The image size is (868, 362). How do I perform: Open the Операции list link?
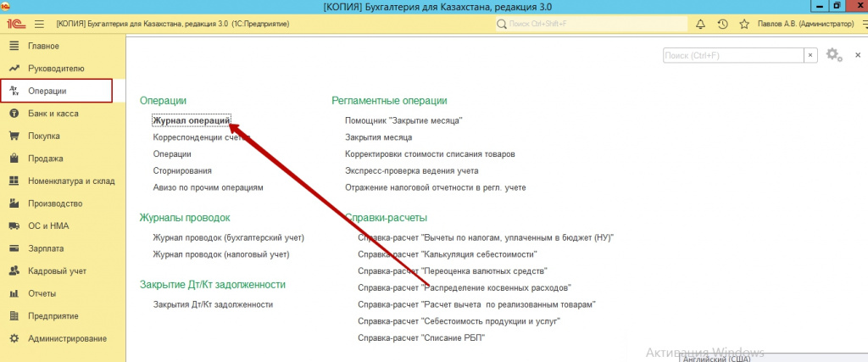pos(172,154)
